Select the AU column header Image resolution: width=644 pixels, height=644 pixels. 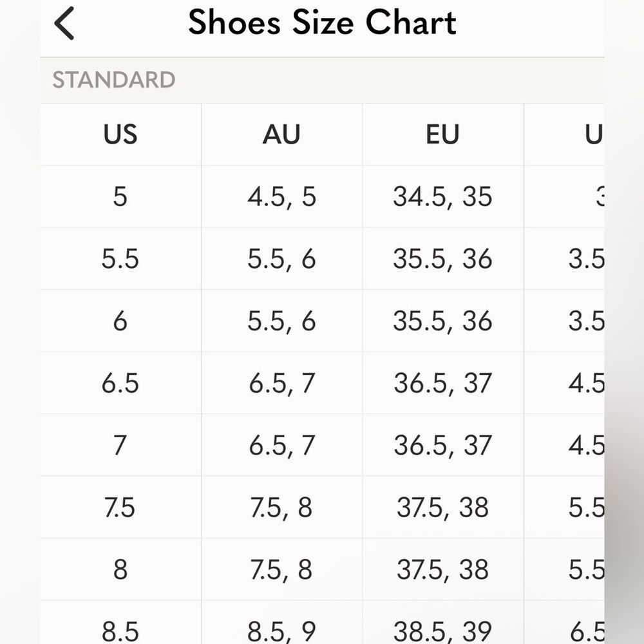(282, 135)
